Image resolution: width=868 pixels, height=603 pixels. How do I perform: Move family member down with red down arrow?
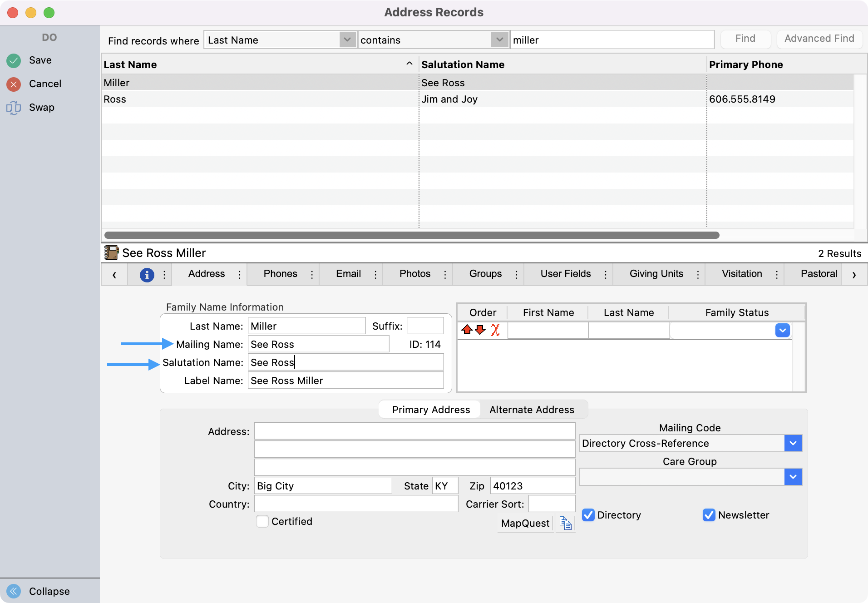(x=481, y=331)
